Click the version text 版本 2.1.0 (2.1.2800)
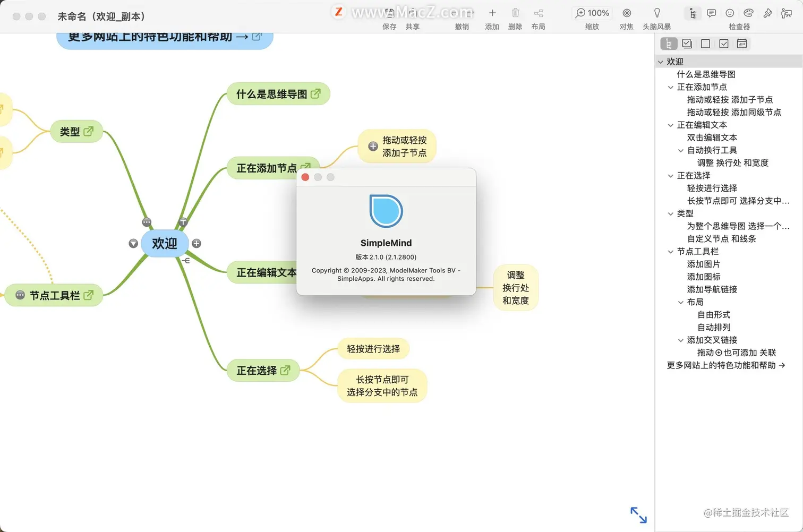Viewport: 803px width, 532px height. tap(386, 257)
